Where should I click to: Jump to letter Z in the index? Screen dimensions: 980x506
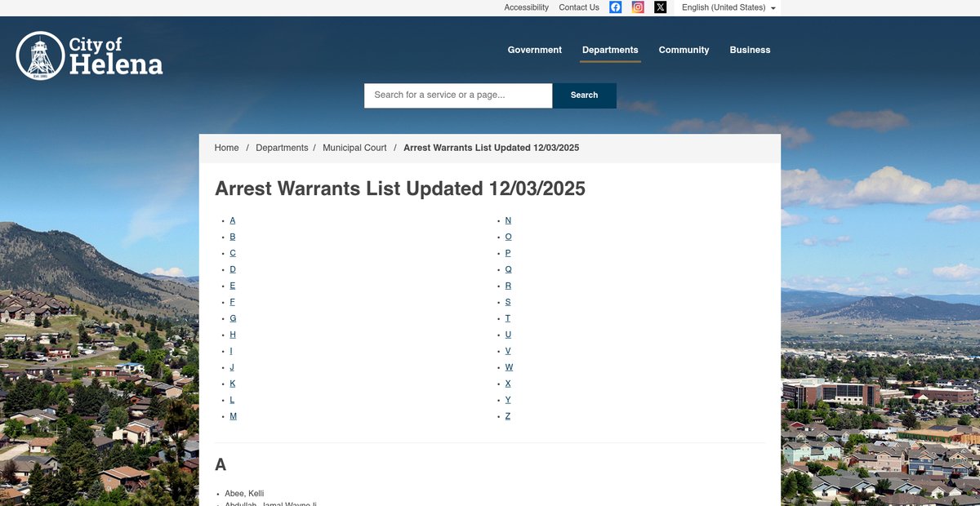coord(508,416)
